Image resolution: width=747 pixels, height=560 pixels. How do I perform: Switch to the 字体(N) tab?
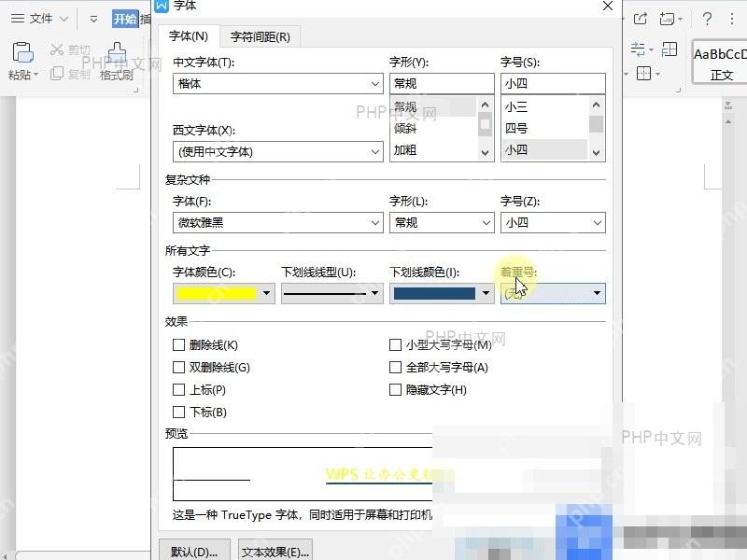(x=189, y=36)
